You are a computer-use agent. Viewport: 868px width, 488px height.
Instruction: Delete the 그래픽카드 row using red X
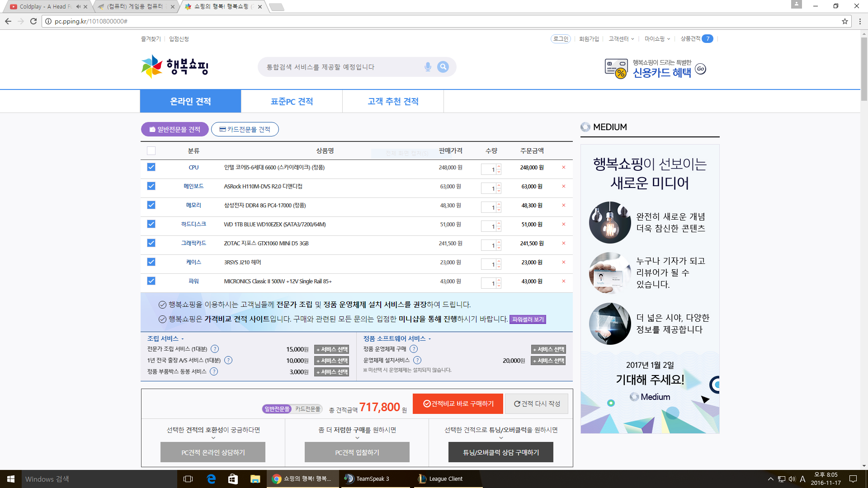(564, 244)
